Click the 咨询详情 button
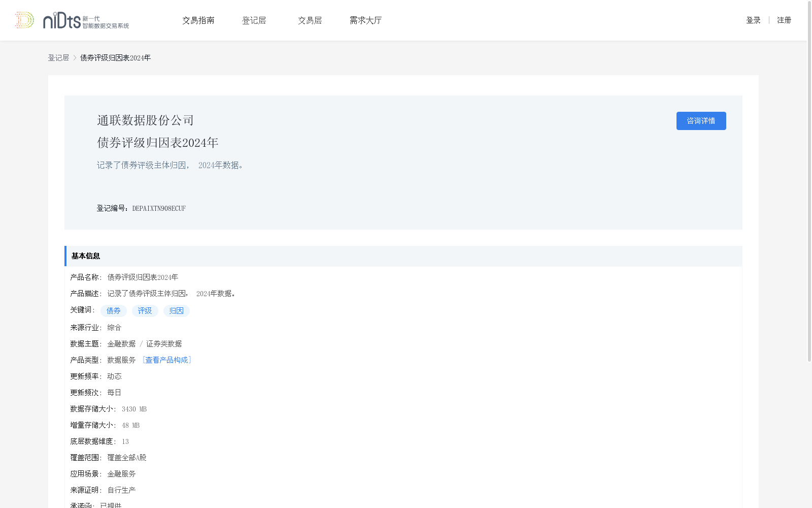812x508 pixels. (x=701, y=121)
